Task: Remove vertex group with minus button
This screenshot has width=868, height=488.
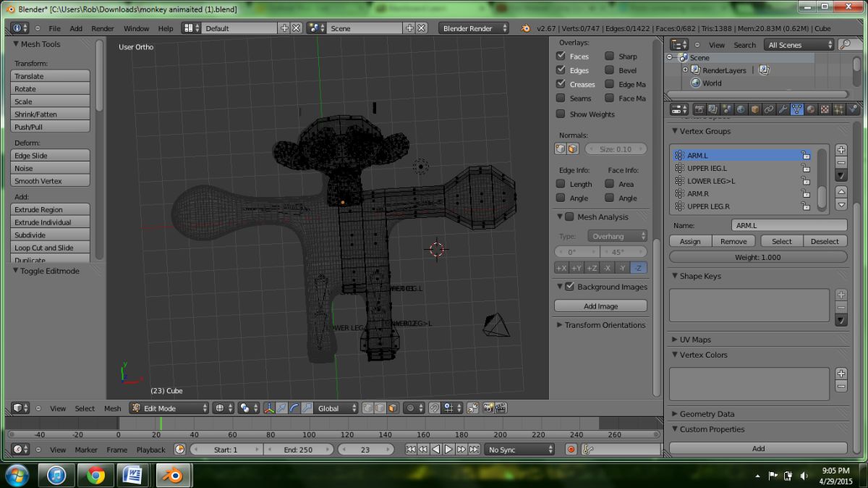Action: (x=841, y=162)
